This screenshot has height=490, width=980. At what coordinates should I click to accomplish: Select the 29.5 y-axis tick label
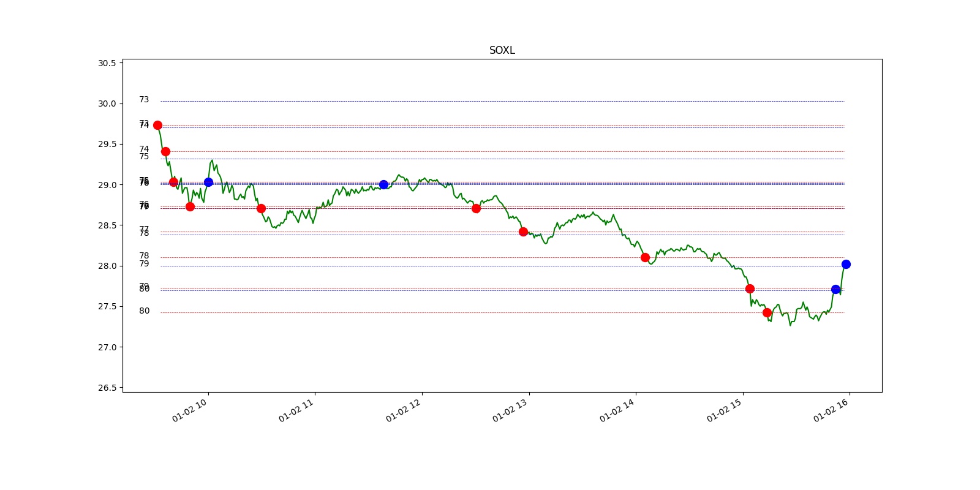tap(107, 144)
